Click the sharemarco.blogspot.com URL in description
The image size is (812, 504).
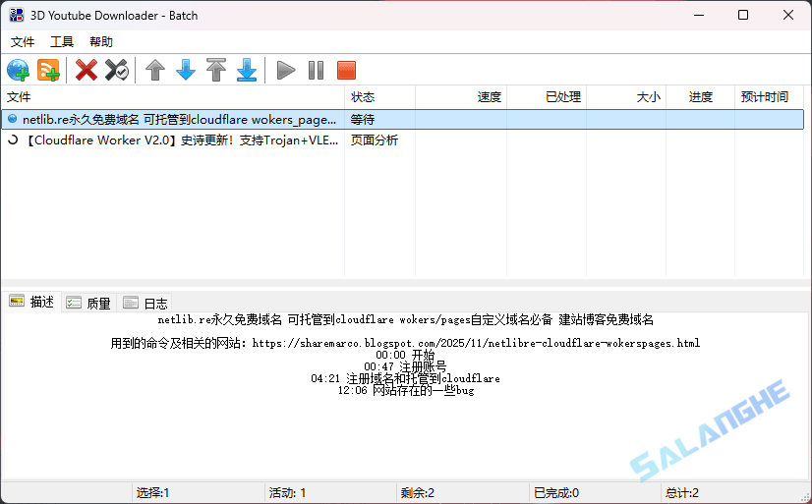coord(476,343)
